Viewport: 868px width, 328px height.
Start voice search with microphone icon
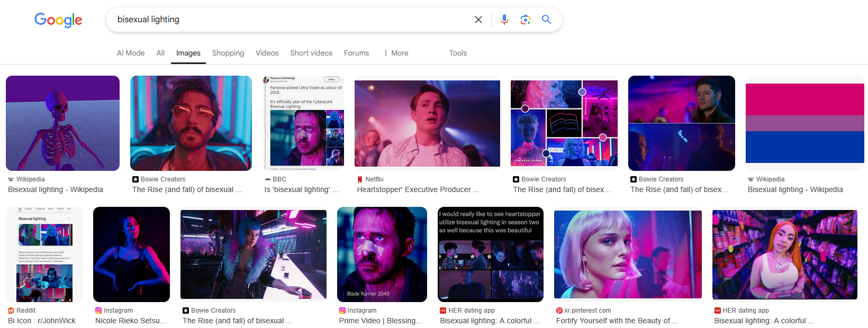[504, 20]
